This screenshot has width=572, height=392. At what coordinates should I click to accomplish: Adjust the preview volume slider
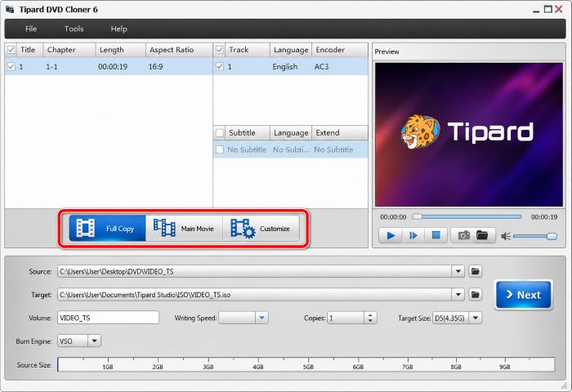click(534, 236)
